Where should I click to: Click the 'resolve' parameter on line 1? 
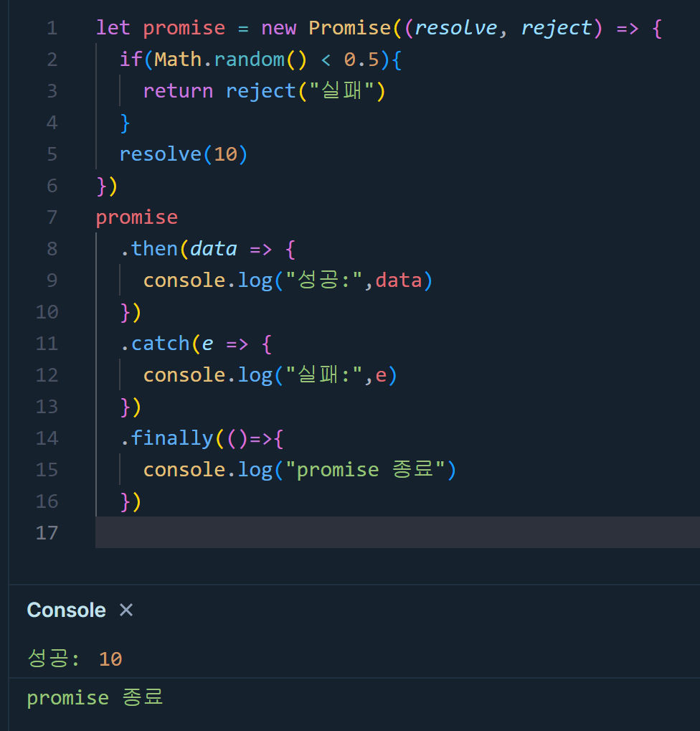(456, 28)
